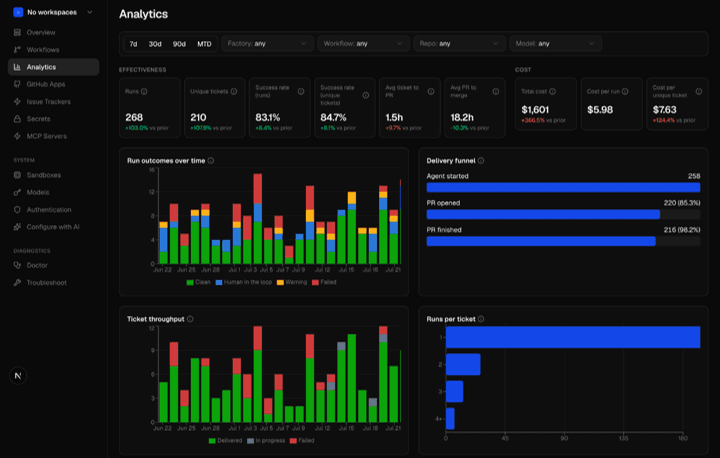Open the Workflow filter dropdown
Viewport: 720px width, 458px height.
pyautogui.click(x=363, y=44)
